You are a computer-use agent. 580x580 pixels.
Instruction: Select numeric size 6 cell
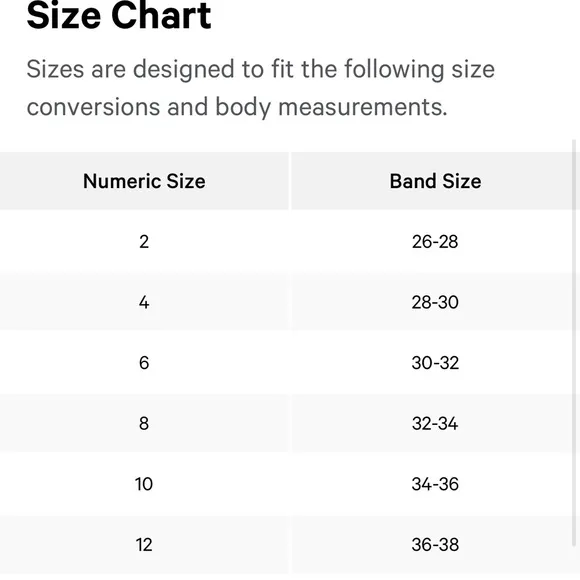click(x=144, y=363)
